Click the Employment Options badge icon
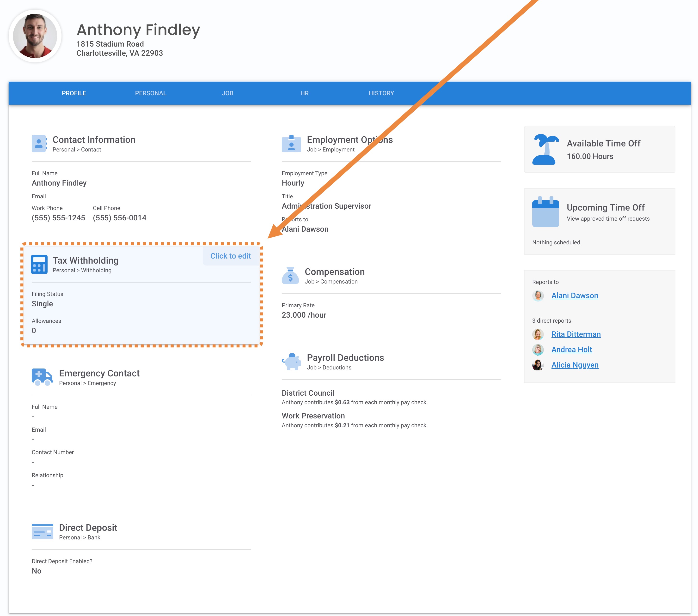Viewport: 698px width, 616px height. pos(291,143)
